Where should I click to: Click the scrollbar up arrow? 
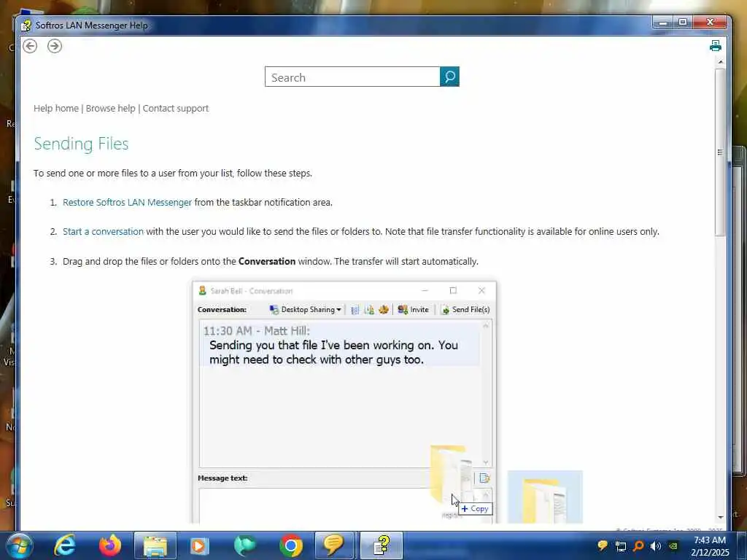pyautogui.click(x=720, y=63)
